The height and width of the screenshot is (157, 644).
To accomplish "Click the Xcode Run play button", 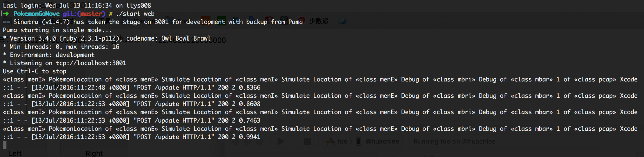I will point(281,141).
